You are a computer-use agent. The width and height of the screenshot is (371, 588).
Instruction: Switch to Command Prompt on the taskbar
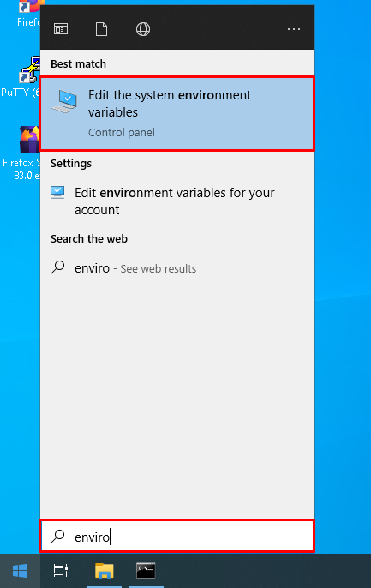coord(146,571)
